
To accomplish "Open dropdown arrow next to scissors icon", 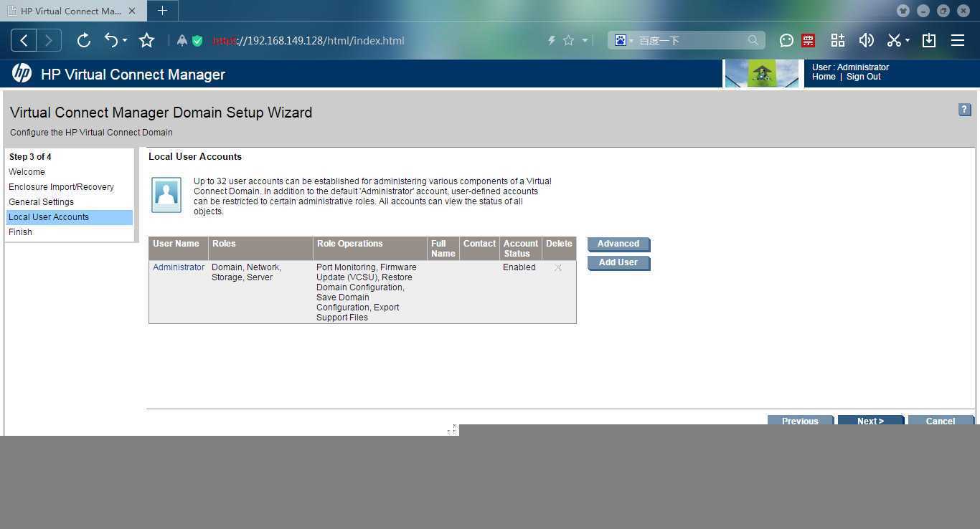I will coord(908,41).
